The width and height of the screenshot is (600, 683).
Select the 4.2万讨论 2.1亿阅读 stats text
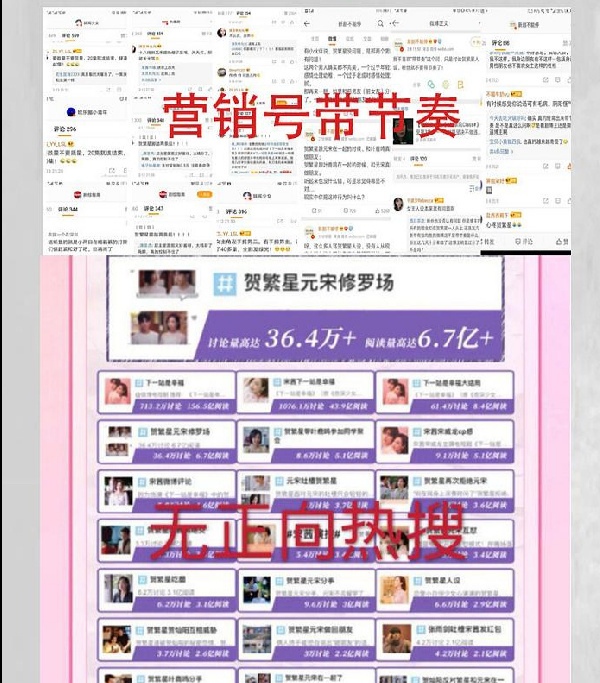(x=471, y=654)
